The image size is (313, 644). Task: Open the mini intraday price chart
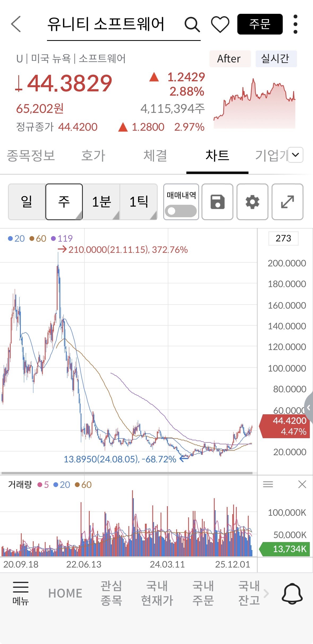click(255, 103)
